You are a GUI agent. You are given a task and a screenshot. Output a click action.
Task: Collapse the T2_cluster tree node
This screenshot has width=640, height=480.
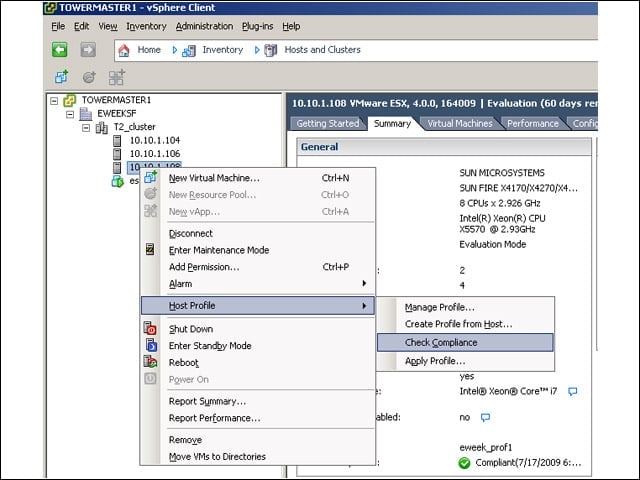pos(86,128)
